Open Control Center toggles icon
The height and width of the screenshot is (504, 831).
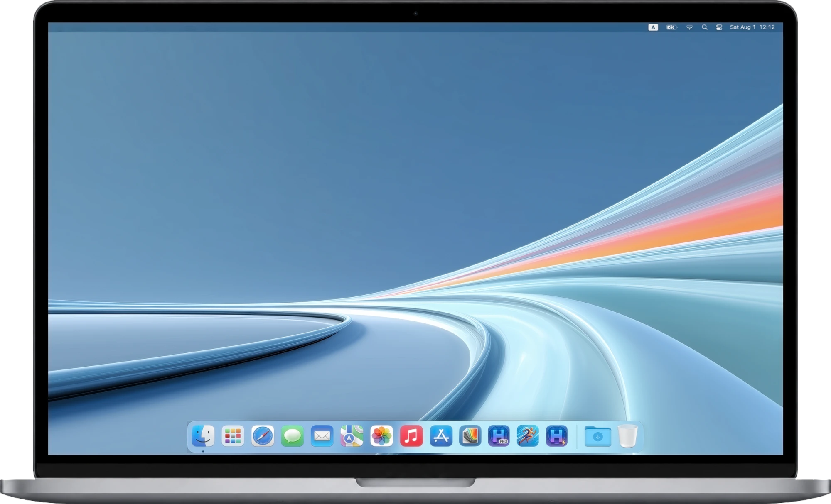[719, 27]
